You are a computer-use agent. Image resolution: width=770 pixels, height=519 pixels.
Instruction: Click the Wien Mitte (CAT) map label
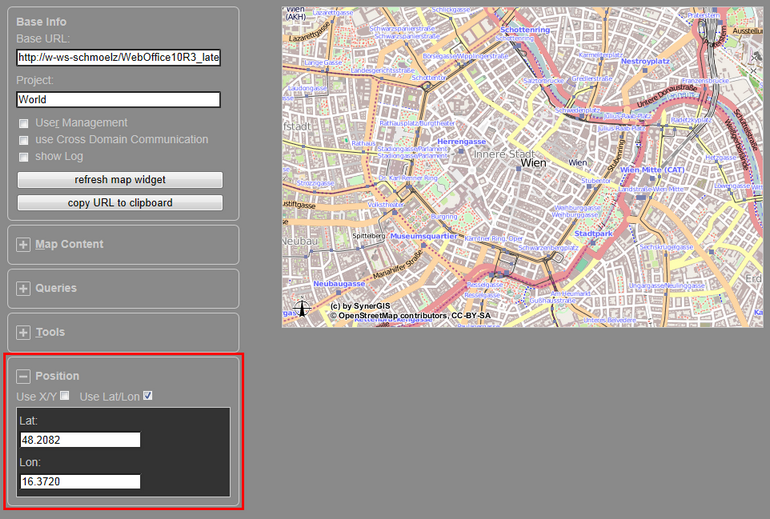pos(652,170)
